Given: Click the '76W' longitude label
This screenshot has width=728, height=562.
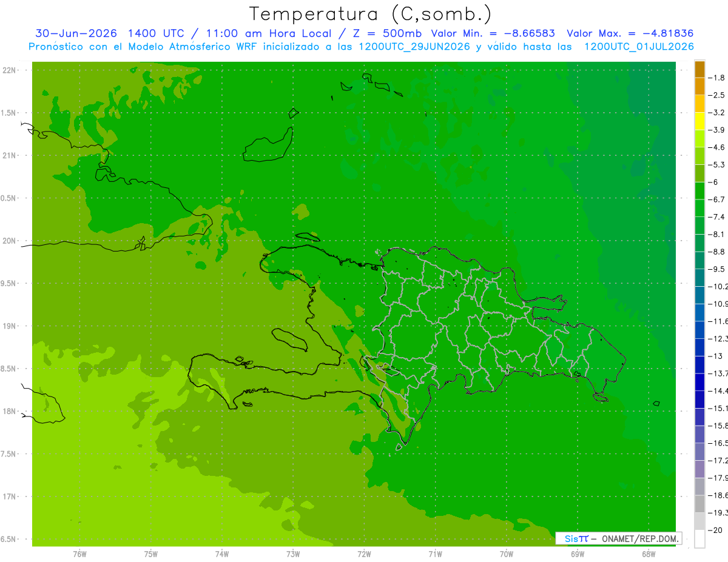Looking at the screenshot, I should pyautogui.click(x=79, y=554).
